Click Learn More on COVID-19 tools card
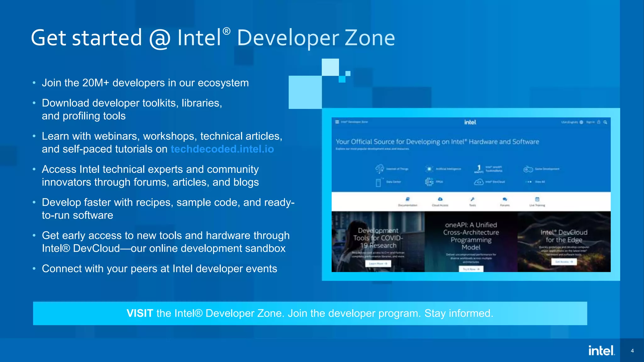 click(x=378, y=263)
